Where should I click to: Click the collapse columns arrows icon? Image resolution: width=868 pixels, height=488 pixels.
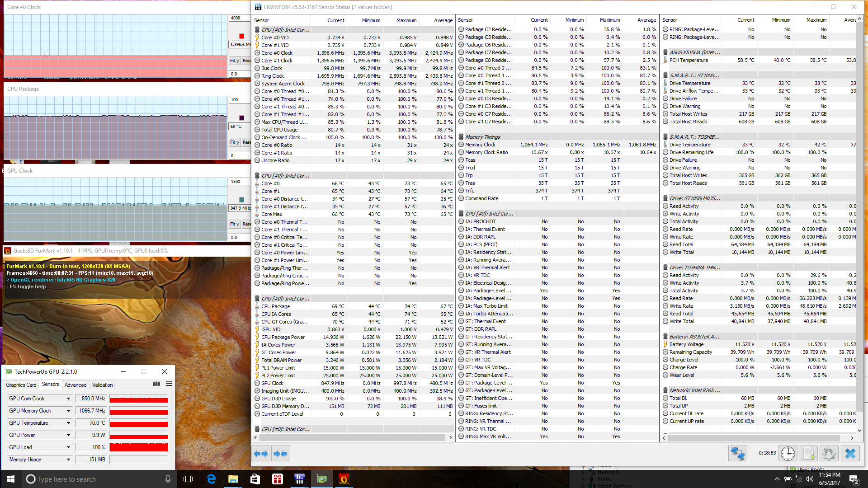[280, 454]
